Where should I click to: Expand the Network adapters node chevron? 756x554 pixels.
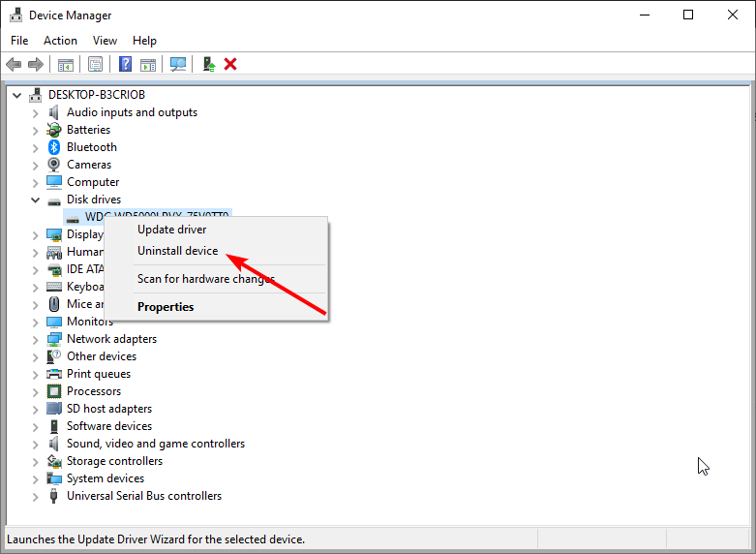click(x=35, y=340)
